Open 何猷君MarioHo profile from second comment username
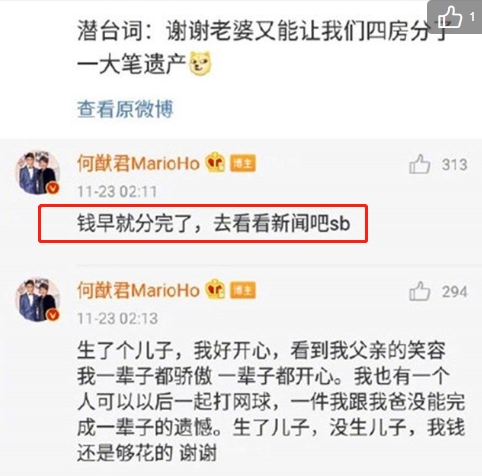The width and height of the screenshot is (482, 476). click(138, 290)
